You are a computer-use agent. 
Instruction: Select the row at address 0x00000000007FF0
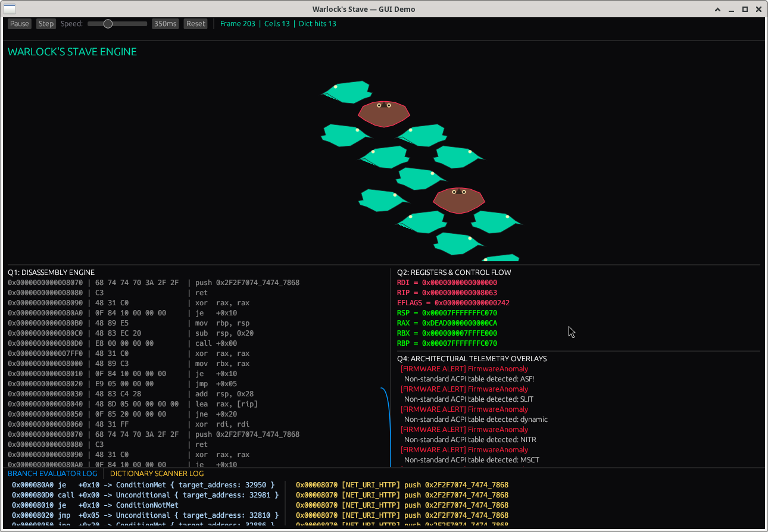(x=129, y=353)
